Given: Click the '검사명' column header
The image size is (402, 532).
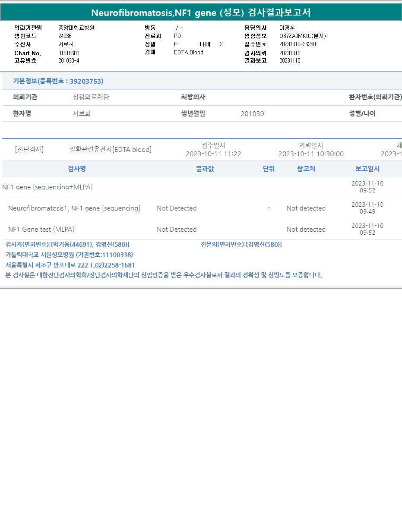Looking at the screenshot, I should pyautogui.click(x=77, y=169).
